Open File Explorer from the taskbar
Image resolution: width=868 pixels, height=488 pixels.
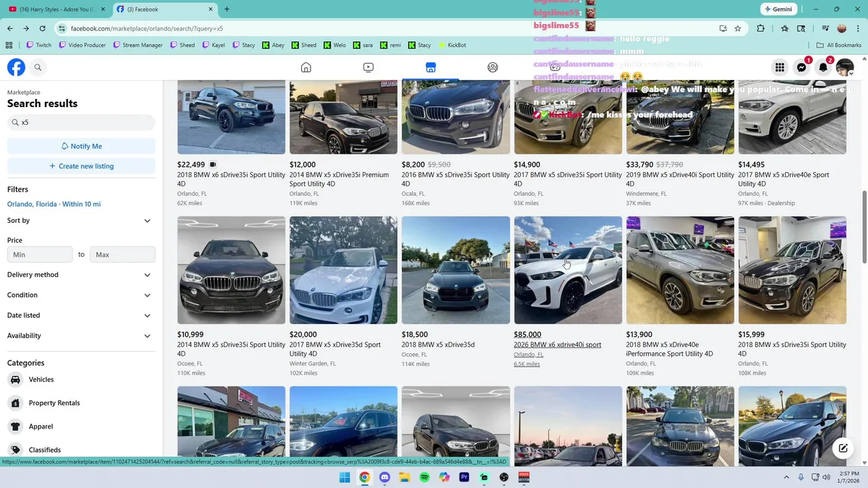pyautogui.click(x=404, y=477)
